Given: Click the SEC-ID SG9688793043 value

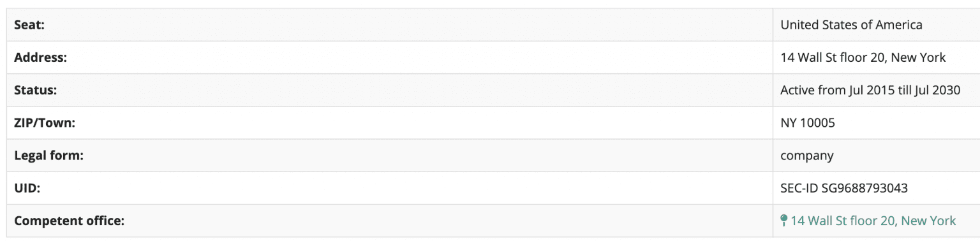Looking at the screenshot, I should coord(844,188).
